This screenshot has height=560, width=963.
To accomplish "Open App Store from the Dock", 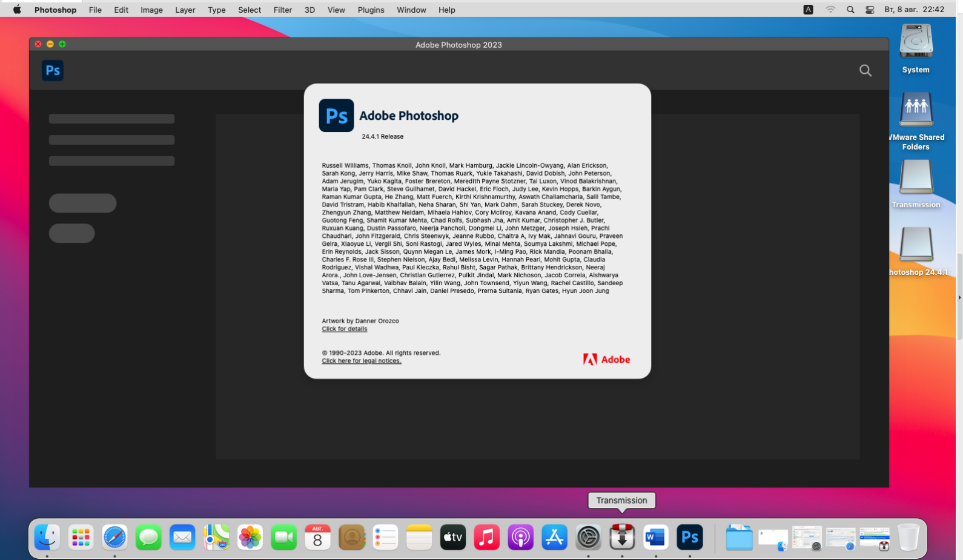I will tap(554, 537).
